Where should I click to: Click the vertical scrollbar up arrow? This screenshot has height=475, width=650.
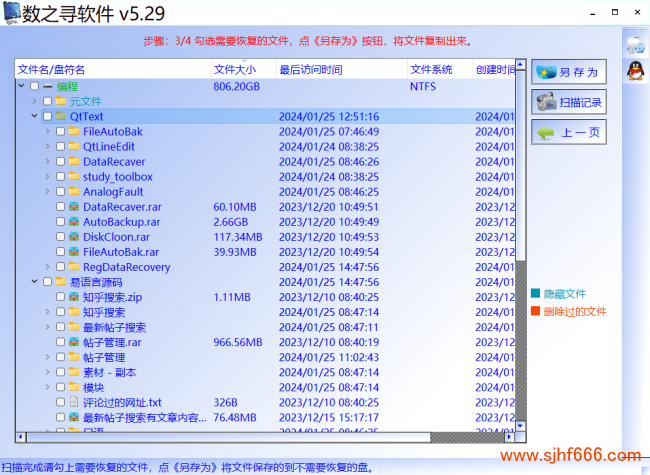[521, 65]
